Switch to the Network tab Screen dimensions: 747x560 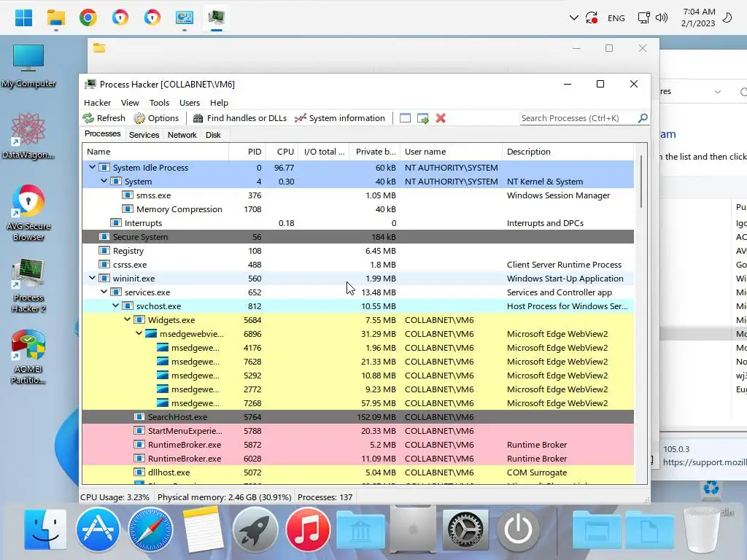(182, 135)
